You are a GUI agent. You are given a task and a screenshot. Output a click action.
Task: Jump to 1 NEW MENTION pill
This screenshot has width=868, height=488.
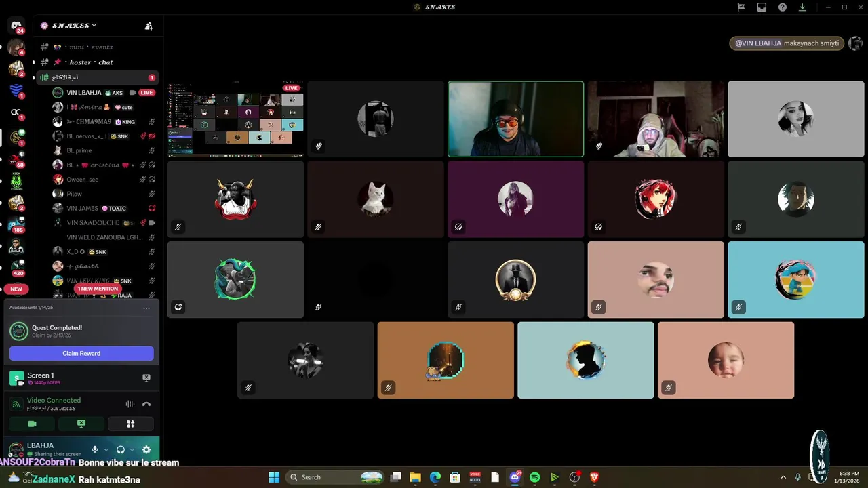pos(98,289)
